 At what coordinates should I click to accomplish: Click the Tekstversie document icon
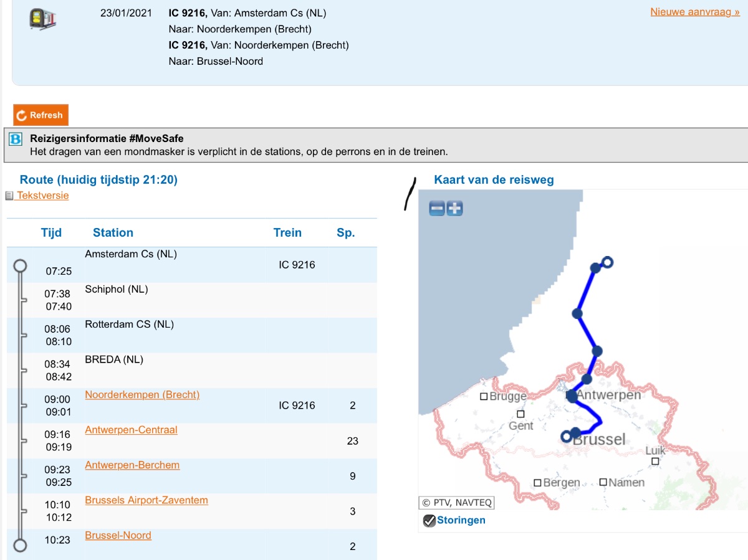tap(9, 196)
